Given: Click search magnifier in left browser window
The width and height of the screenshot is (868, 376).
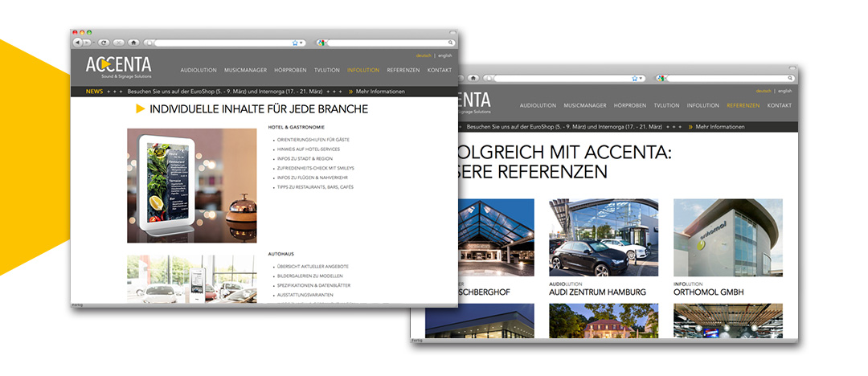Looking at the screenshot, I should point(451,43).
